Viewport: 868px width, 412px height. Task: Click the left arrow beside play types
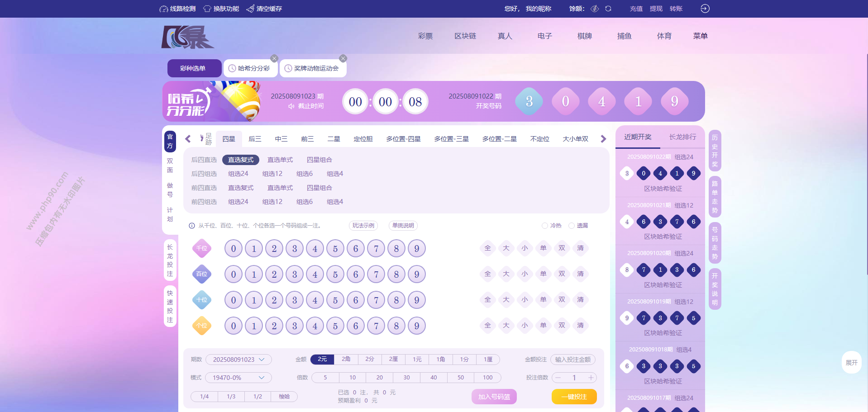pyautogui.click(x=188, y=139)
